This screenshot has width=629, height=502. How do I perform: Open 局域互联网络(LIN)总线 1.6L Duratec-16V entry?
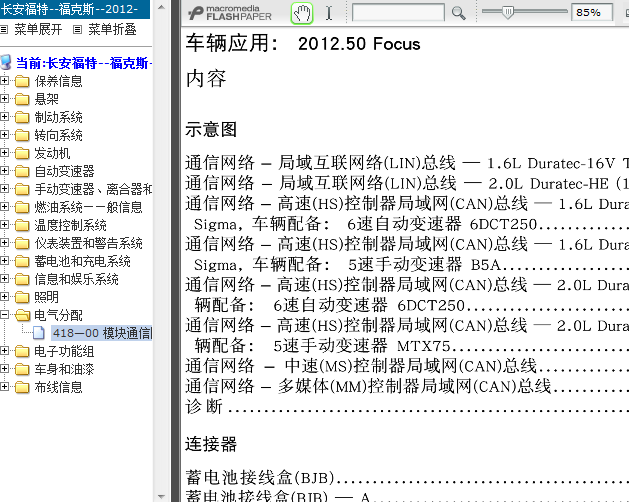click(x=407, y=163)
